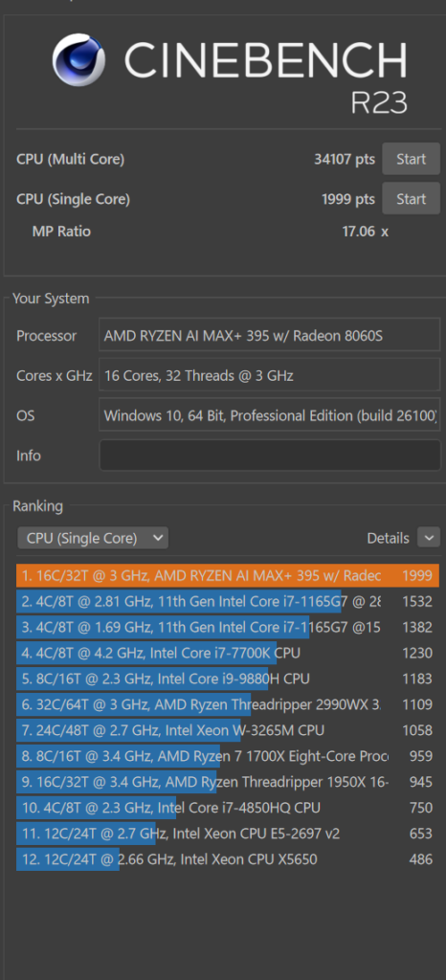Select the Intel Core i7-7700K ranking row
446x980 pixels.
228,653
